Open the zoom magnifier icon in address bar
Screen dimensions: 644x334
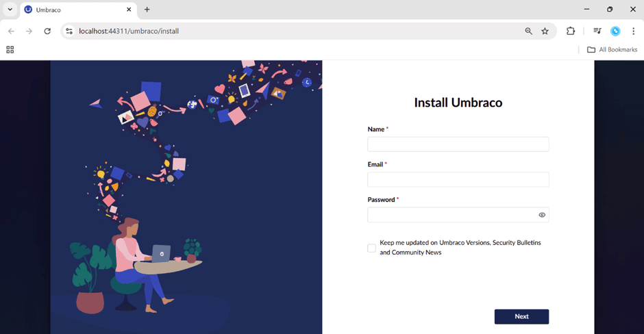(x=528, y=31)
